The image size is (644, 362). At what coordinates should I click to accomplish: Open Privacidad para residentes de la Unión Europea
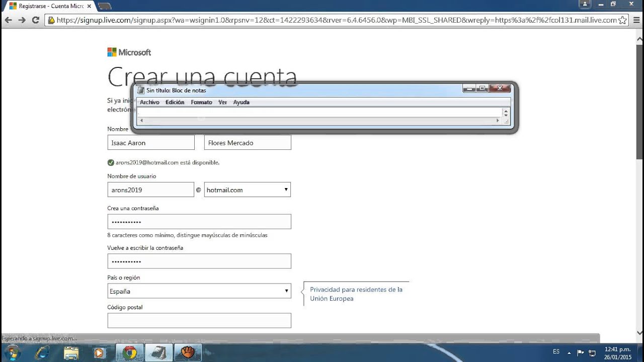pyautogui.click(x=356, y=294)
